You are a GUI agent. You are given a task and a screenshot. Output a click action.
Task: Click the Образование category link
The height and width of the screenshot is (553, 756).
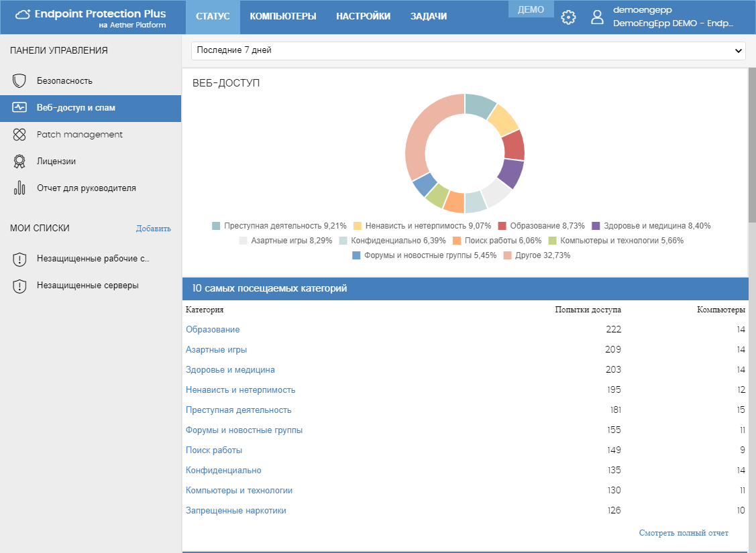coord(213,330)
